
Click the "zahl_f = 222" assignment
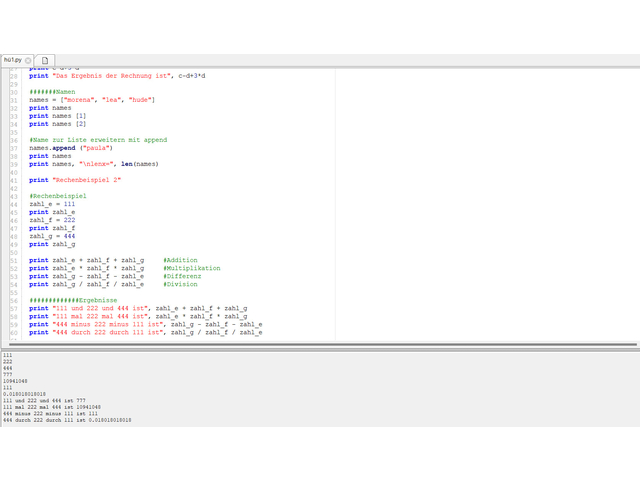(x=52, y=220)
